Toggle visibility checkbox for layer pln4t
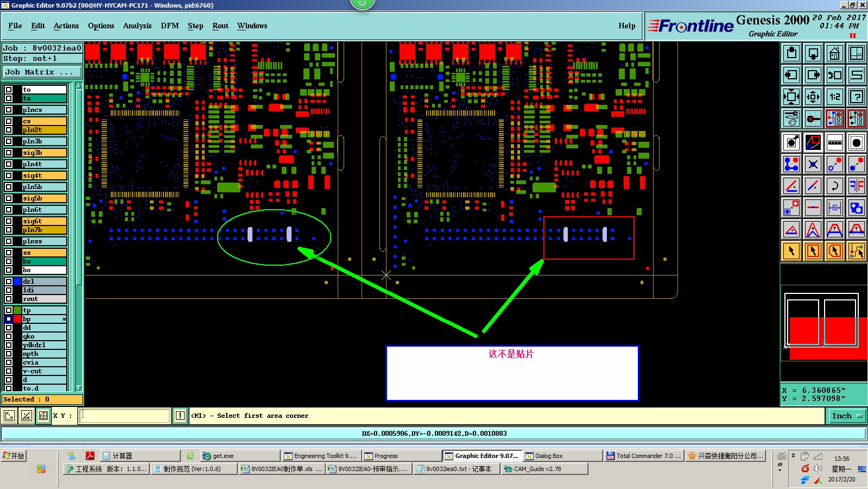This screenshot has width=868, height=489. (x=9, y=164)
